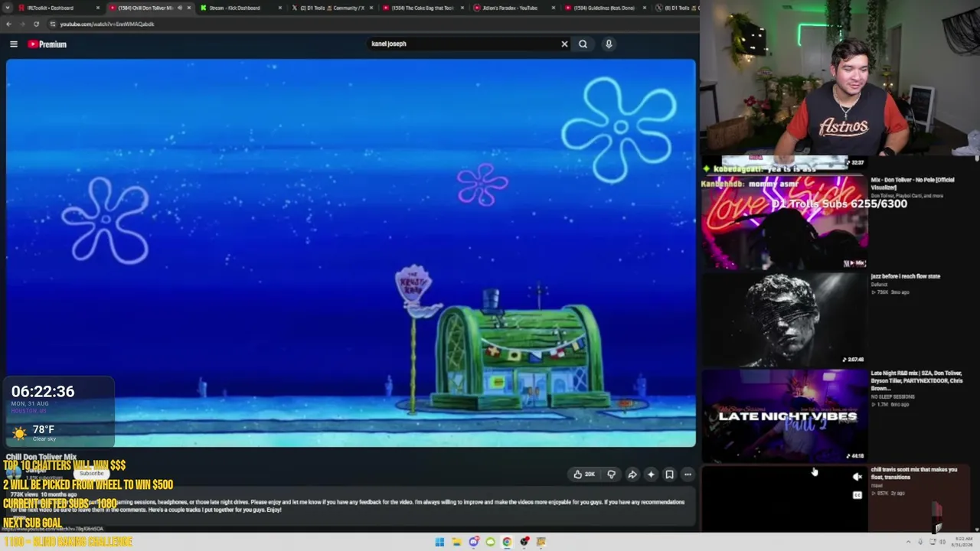Viewport: 980px width, 551px height.
Task: Open 'Late Night R&B mix' video title
Action: tap(916, 380)
